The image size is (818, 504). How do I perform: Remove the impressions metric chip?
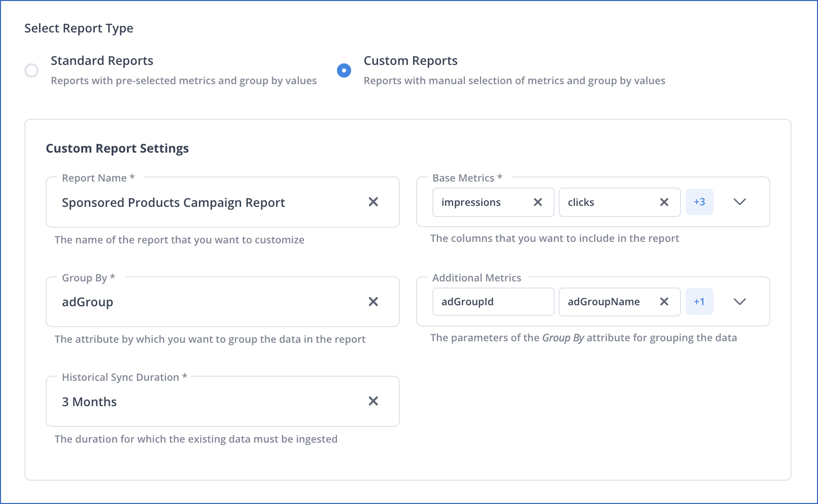coord(538,202)
